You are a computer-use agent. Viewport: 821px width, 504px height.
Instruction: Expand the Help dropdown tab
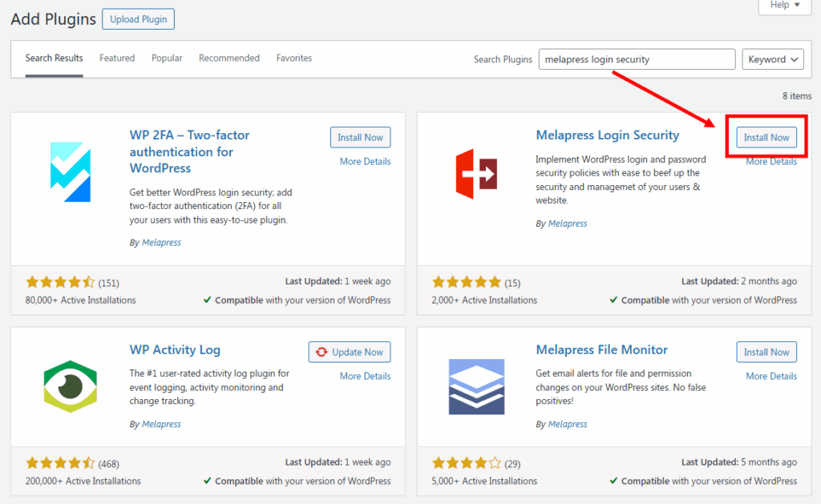(785, 6)
